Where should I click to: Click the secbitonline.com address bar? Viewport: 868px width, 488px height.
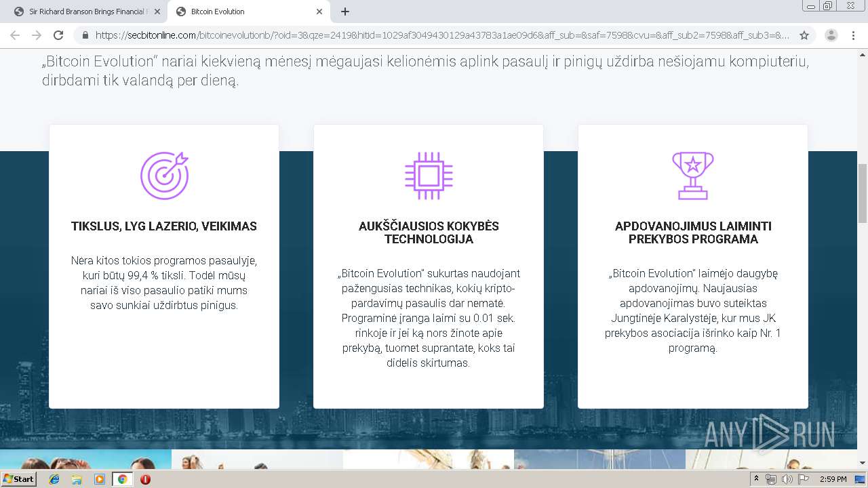442,35
